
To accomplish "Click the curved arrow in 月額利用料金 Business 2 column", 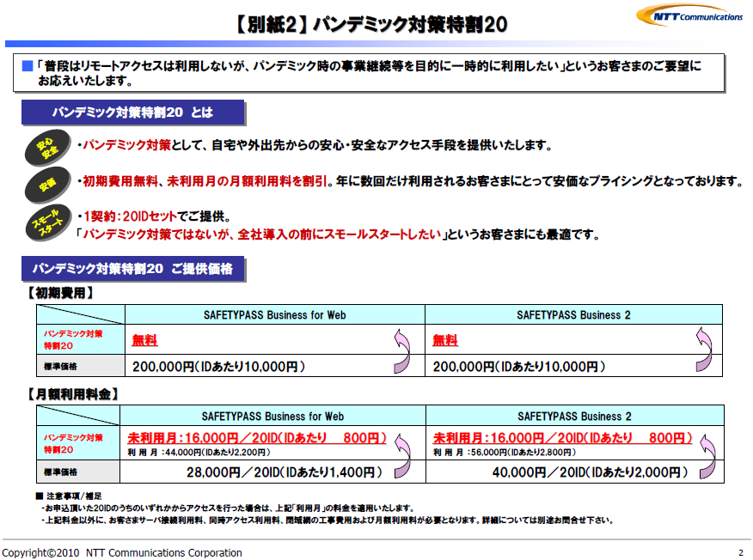I will 707,456.
